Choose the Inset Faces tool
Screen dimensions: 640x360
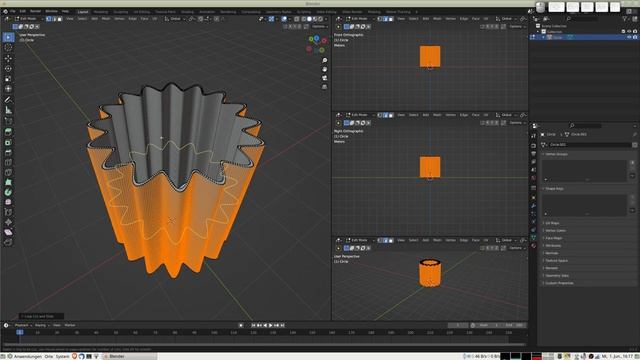(x=8, y=142)
